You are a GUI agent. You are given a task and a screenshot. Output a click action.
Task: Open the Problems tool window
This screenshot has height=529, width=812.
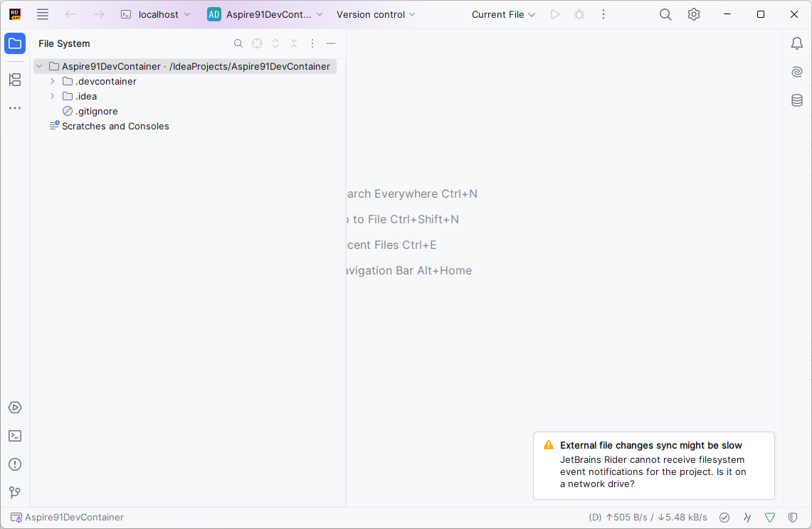point(14,464)
